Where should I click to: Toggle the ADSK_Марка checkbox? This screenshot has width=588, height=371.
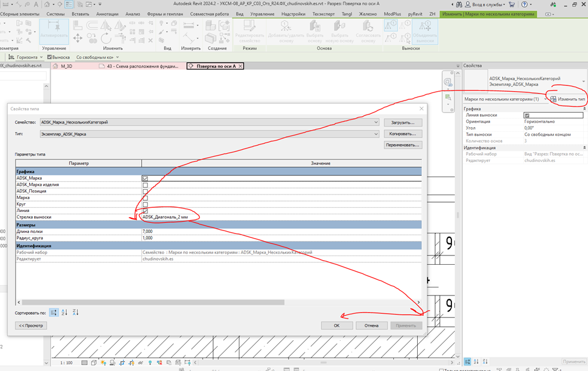coord(145,178)
